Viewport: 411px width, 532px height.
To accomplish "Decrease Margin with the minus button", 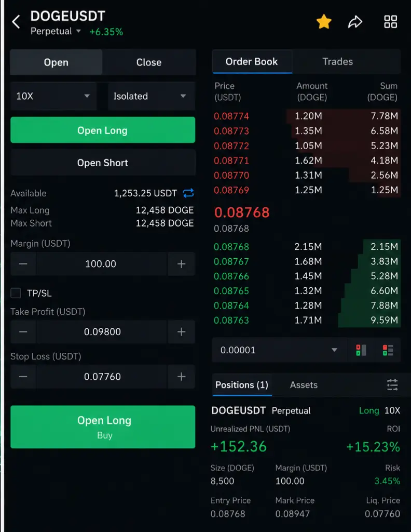I will click(23, 263).
